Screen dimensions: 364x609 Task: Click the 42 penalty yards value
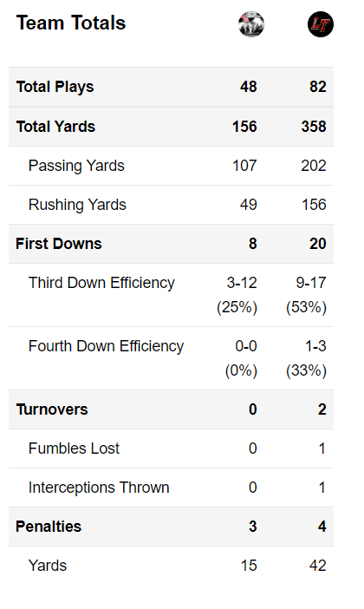(318, 566)
